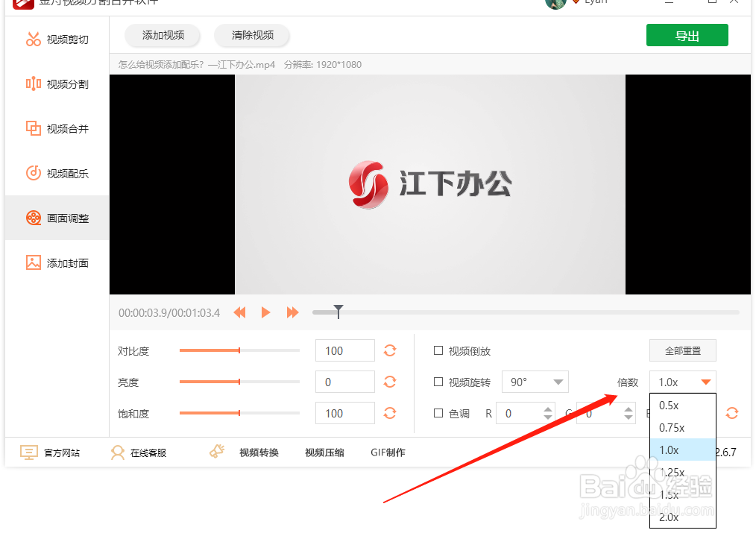Click the 饱和度 slider handle
The width and height of the screenshot is (756, 536).
coord(239,413)
